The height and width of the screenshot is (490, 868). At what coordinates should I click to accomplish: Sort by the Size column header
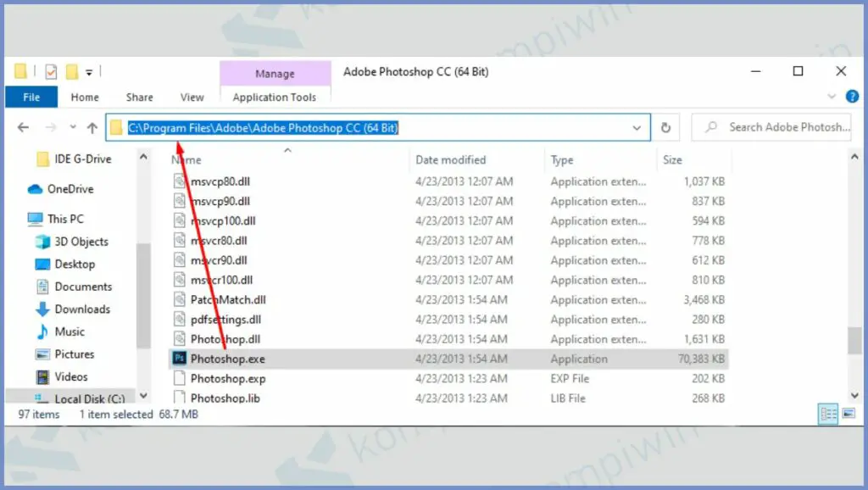coord(673,159)
